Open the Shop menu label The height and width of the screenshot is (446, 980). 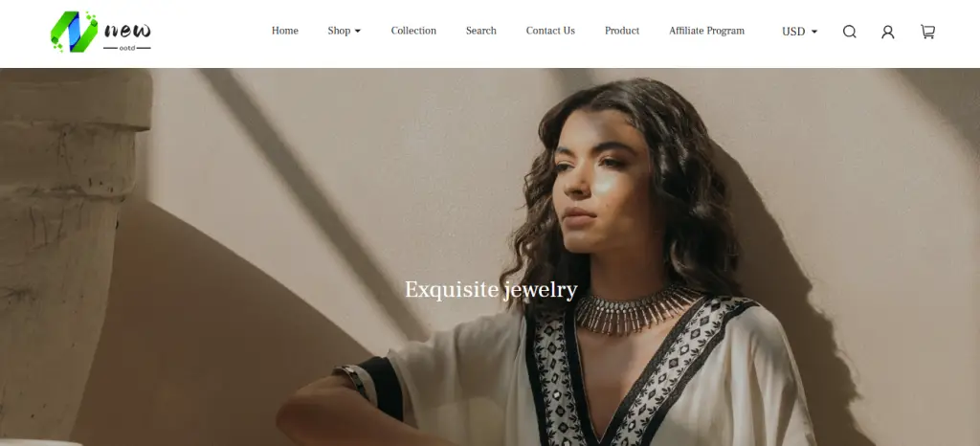tap(339, 31)
